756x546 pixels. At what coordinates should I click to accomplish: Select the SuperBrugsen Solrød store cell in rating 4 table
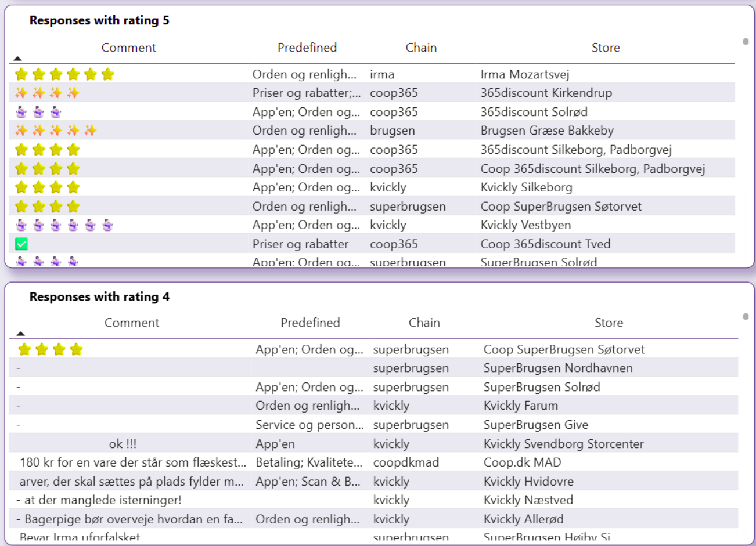coord(542,387)
